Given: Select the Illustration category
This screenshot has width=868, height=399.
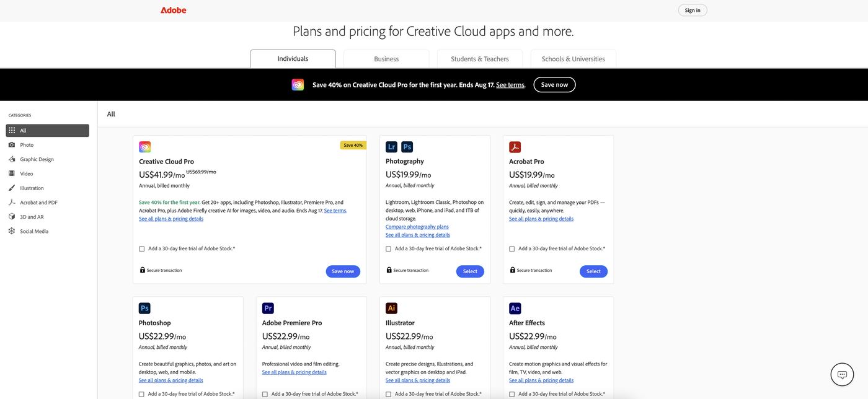Looking at the screenshot, I should pos(47,188).
